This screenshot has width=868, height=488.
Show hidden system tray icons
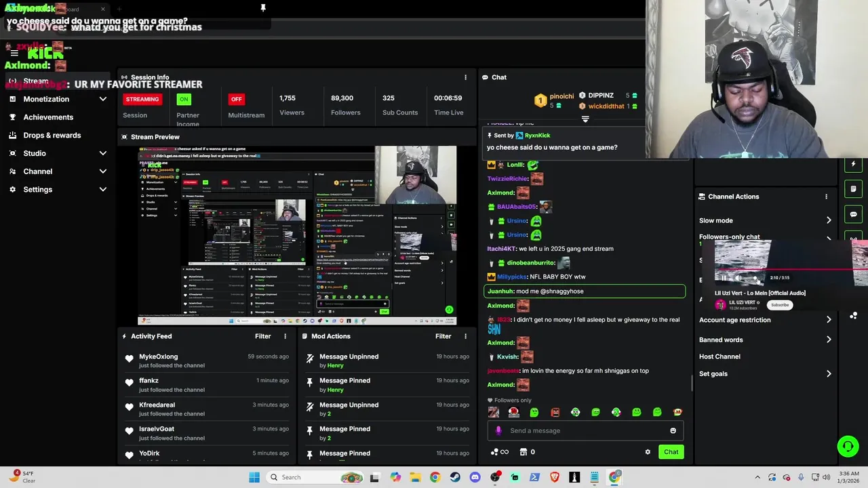pos(757,477)
